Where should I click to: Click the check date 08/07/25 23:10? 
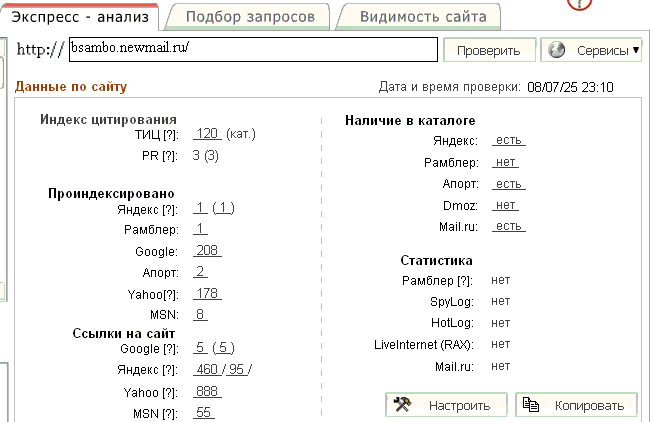(570, 87)
